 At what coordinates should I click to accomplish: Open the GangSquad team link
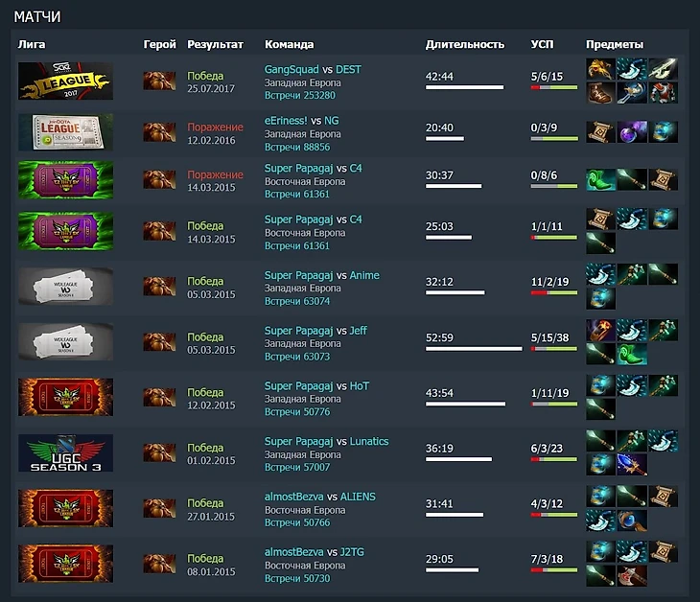292,70
